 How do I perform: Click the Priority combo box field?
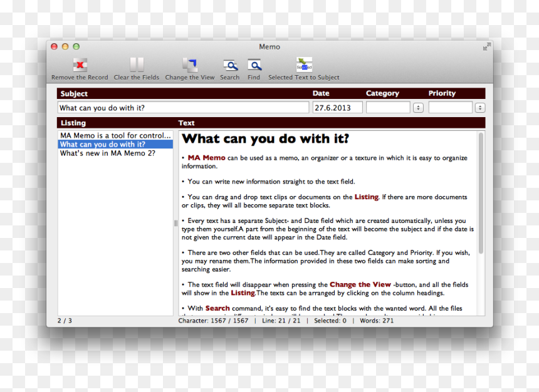click(x=450, y=108)
